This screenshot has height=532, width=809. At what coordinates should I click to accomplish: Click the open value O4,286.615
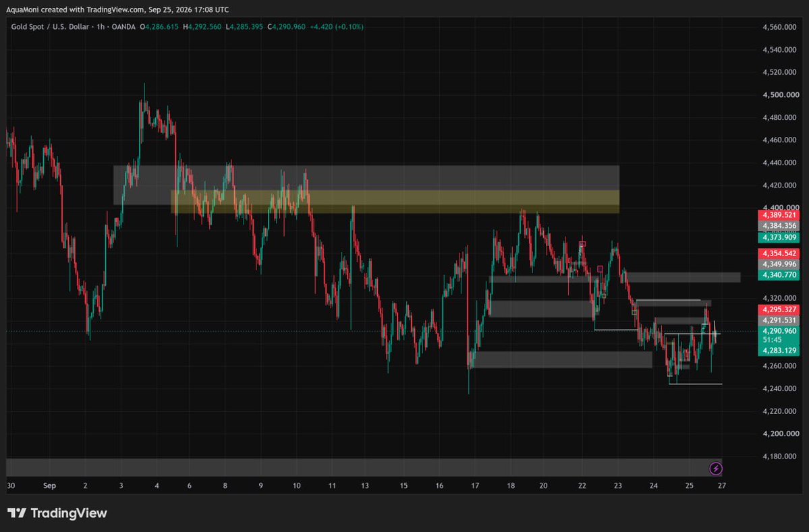click(x=159, y=27)
